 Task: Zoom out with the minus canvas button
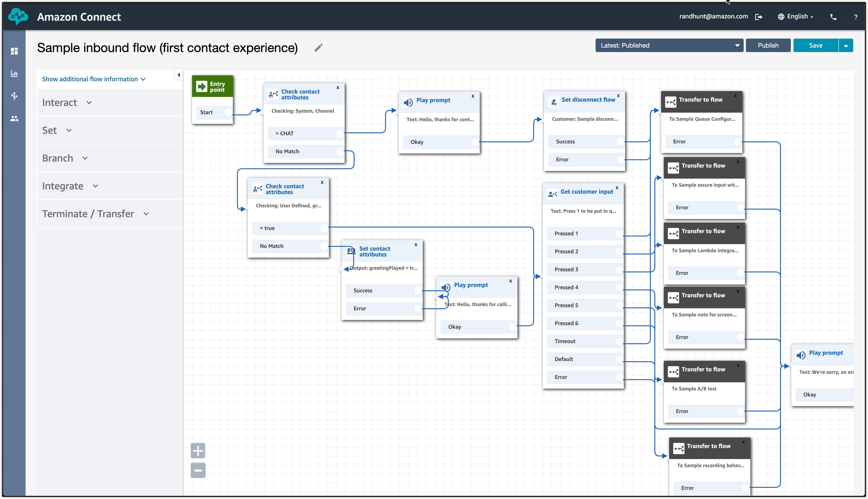198,470
